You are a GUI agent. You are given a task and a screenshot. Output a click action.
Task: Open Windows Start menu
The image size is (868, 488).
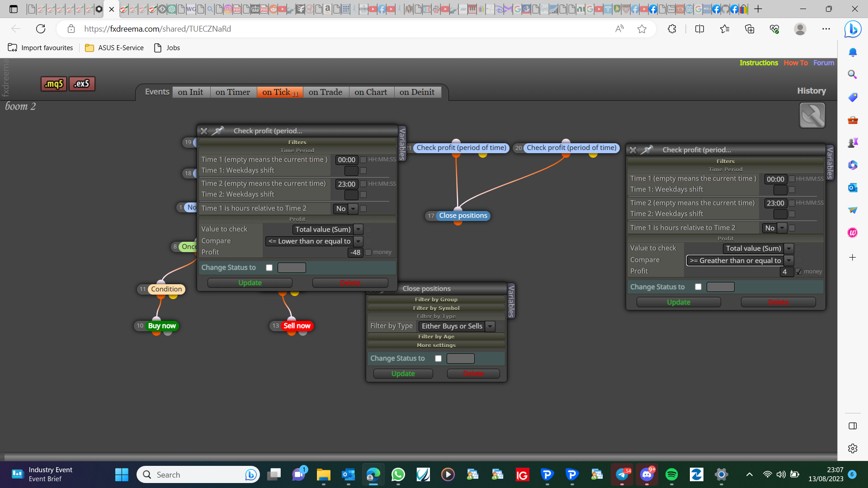coord(122,474)
